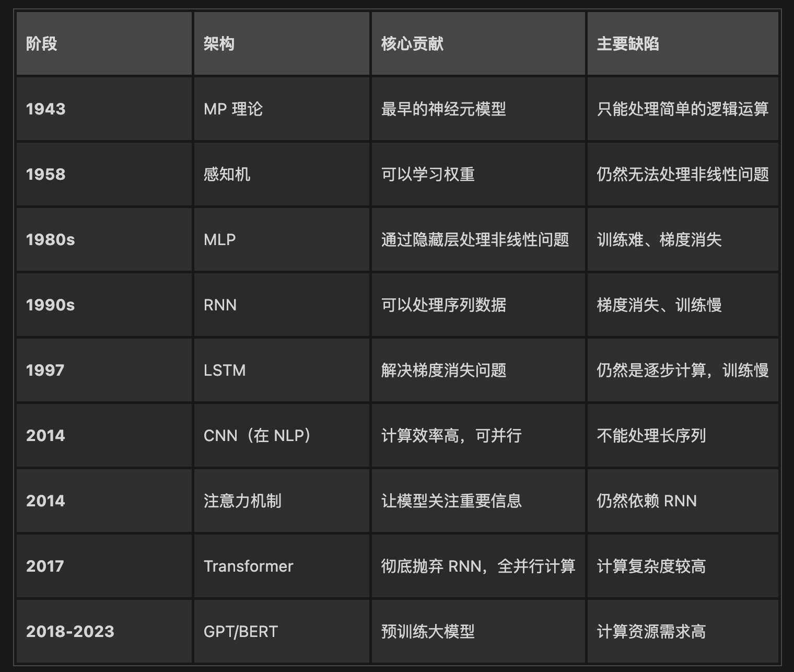The width and height of the screenshot is (794, 672).
Task: Click the 1943 stage cell
Action: click(x=46, y=109)
